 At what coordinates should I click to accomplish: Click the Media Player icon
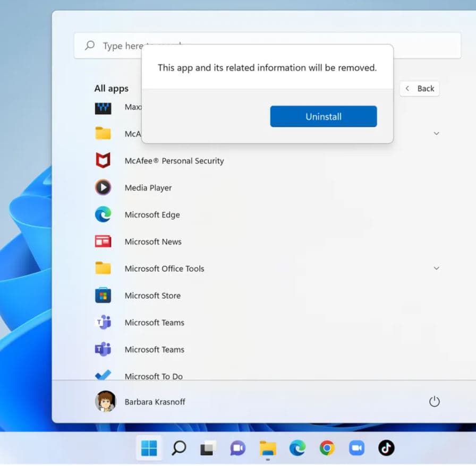point(103,187)
